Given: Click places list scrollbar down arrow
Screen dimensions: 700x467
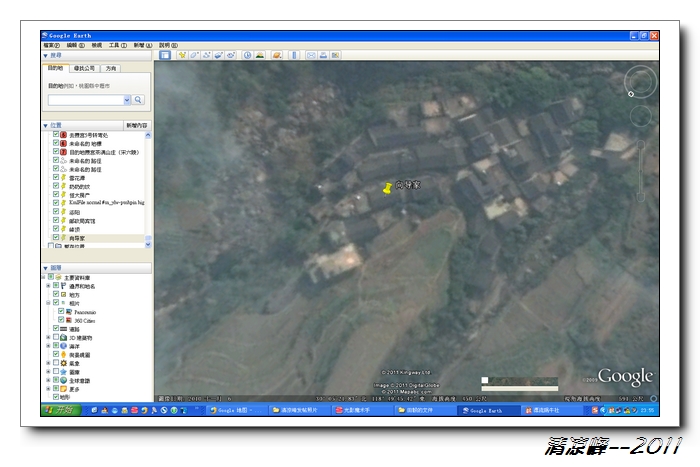Looking at the screenshot, I should [x=148, y=245].
